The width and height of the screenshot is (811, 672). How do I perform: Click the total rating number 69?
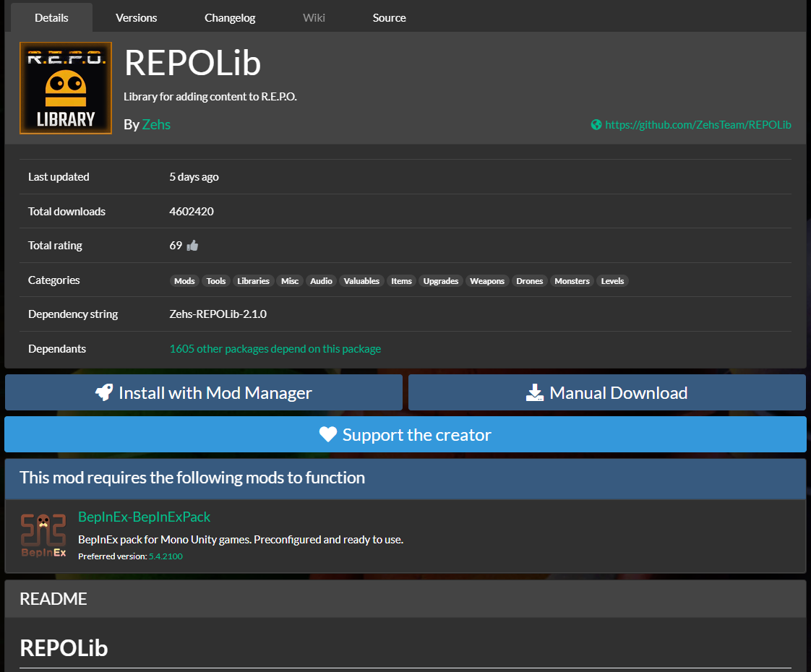(176, 246)
